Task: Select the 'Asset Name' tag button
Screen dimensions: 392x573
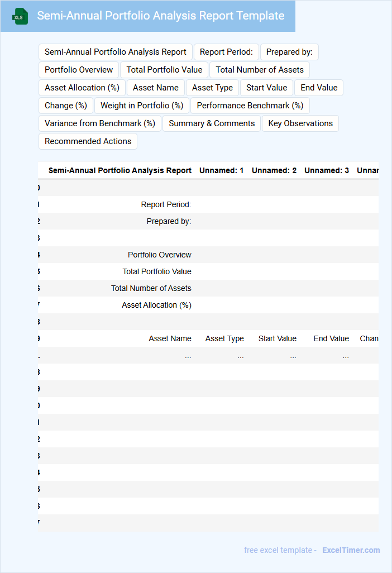Action: coord(156,88)
